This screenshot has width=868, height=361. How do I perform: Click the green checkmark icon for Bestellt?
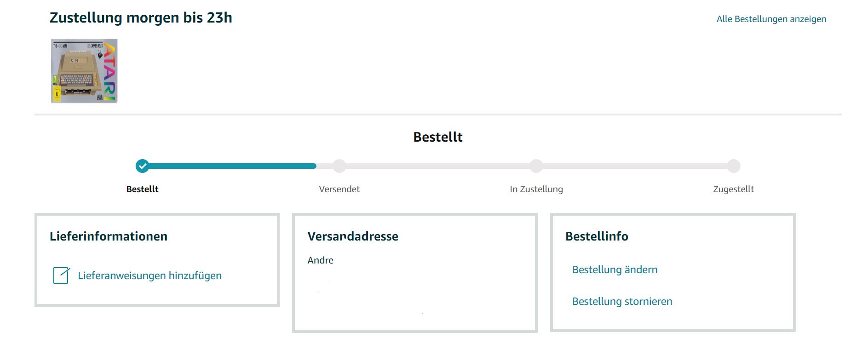tap(143, 166)
